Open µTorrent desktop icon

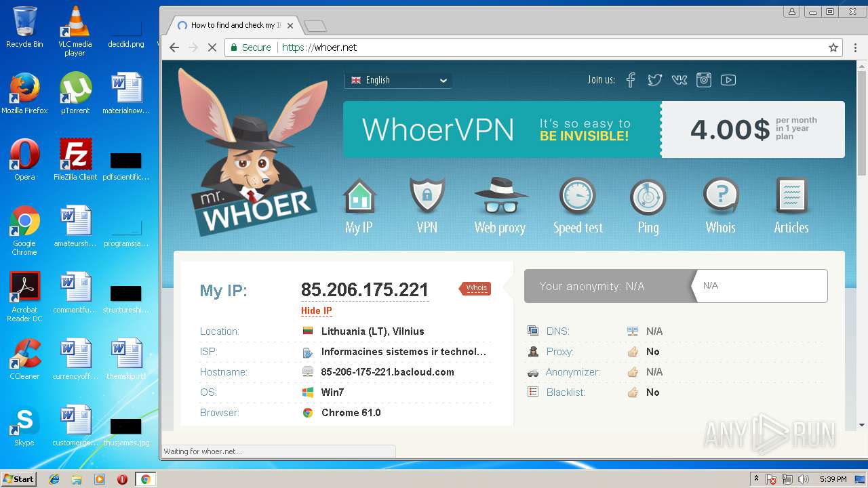75,94
